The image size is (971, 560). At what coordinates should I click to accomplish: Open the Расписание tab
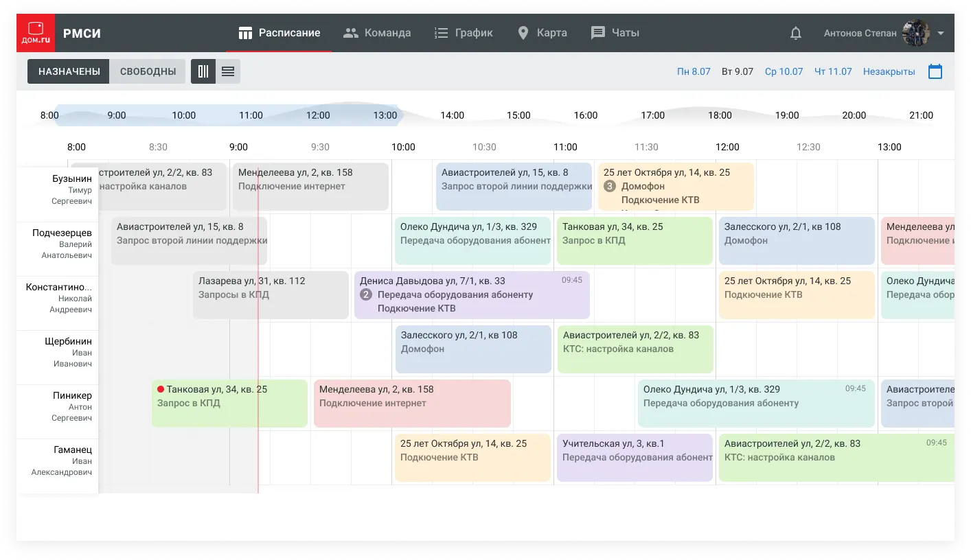(x=279, y=33)
